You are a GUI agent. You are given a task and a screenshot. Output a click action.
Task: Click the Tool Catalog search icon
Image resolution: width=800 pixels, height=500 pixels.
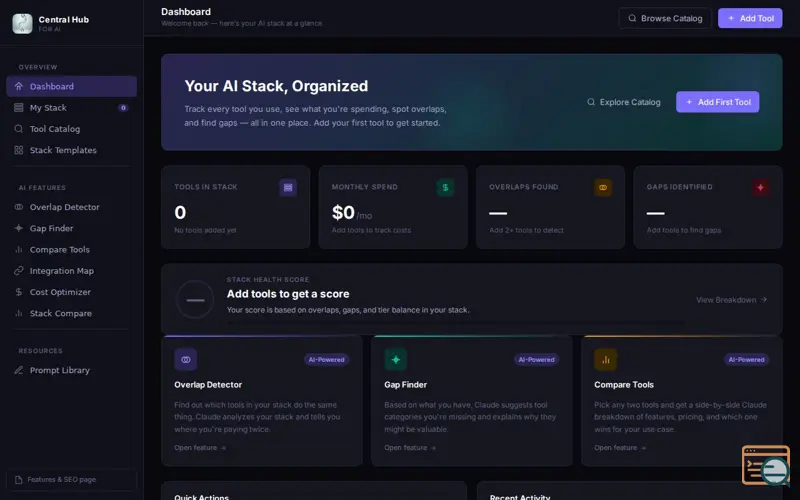point(19,129)
